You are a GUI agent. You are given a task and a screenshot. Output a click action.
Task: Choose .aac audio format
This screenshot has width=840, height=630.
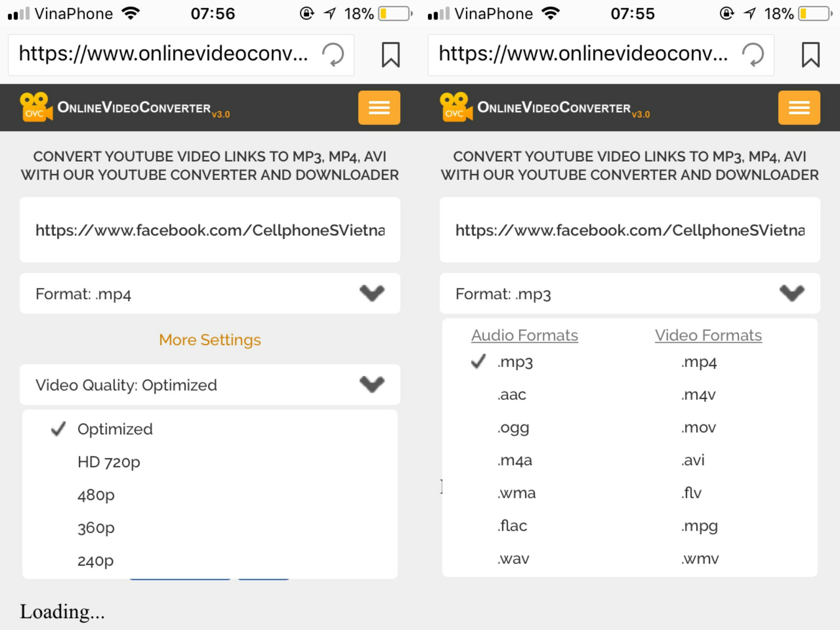click(512, 395)
